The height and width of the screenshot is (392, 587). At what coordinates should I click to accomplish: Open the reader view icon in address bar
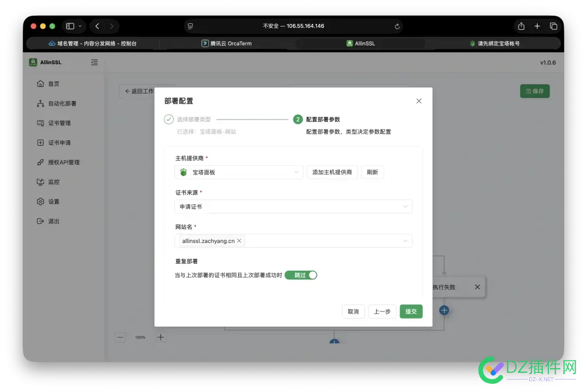[191, 26]
